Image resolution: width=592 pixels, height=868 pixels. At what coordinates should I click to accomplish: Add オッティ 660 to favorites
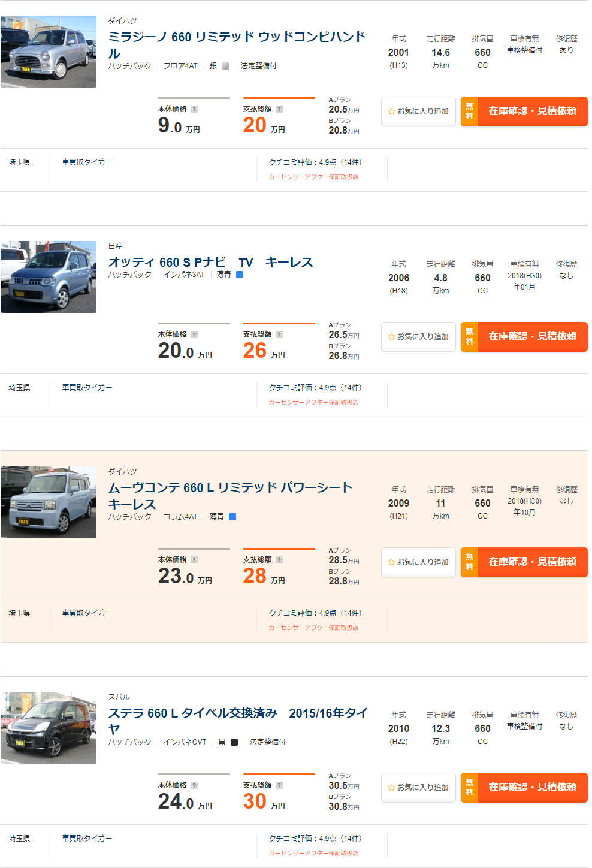[418, 337]
